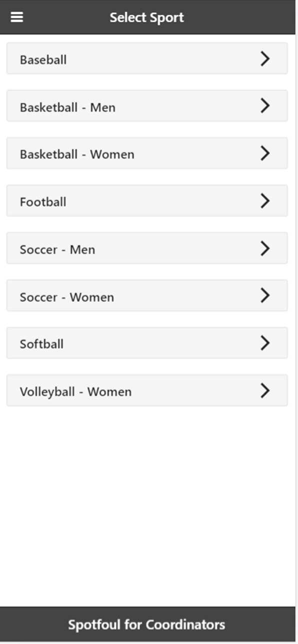Select the Soccer - Women label
Viewport: 298px width, 644px height.
point(67,297)
